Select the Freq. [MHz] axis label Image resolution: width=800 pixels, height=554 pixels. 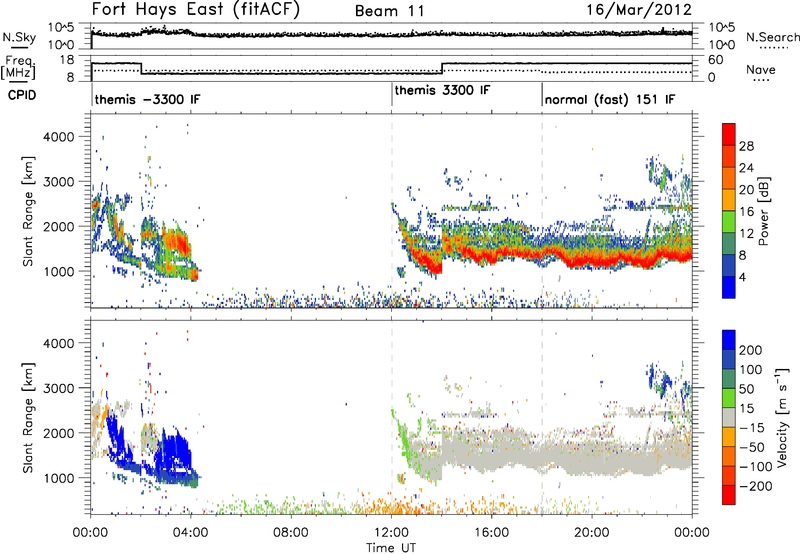(x=19, y=68)
